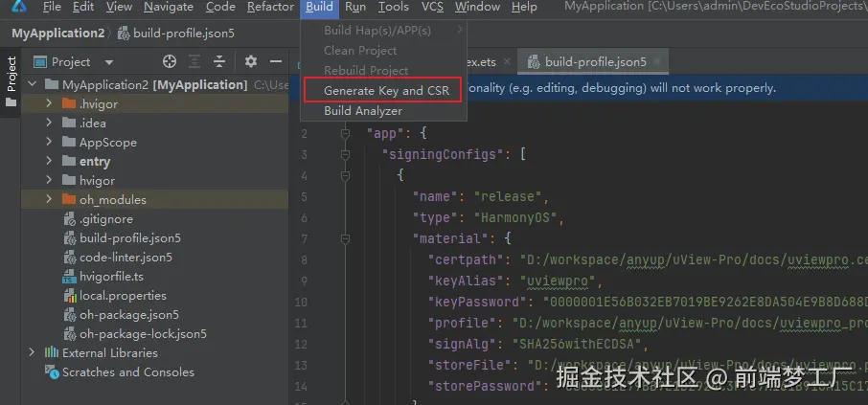Click the local.properties file icon
The image size is (868, 405).
pyautogui.click(x=70, y=296)
